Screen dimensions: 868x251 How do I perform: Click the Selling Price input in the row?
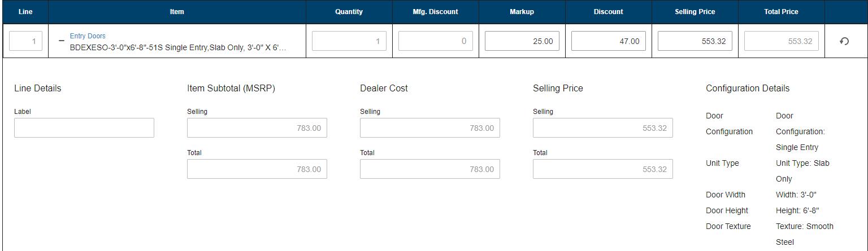[x=695, y=41]
